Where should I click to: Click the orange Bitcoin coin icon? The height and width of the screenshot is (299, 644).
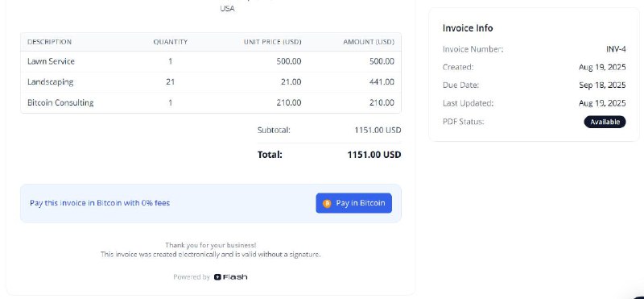click(x=327, y=203)
